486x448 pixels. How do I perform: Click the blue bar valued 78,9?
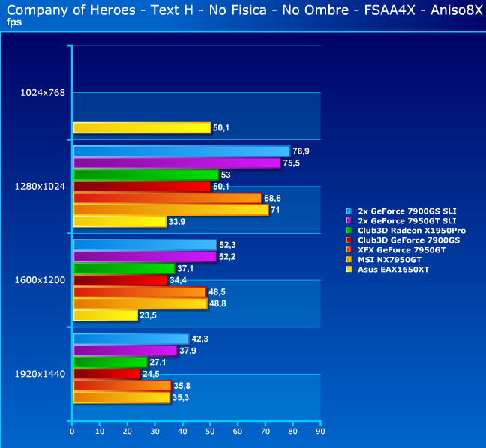[182, 151]
